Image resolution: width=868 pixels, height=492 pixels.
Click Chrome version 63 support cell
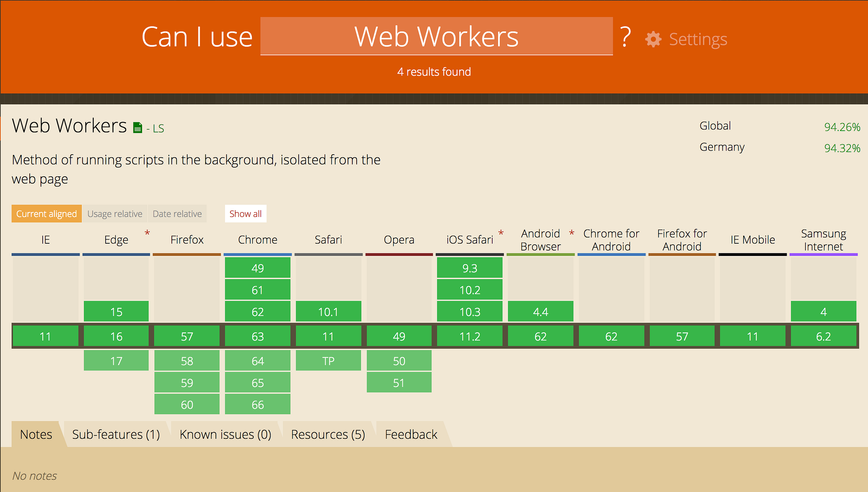258,336
